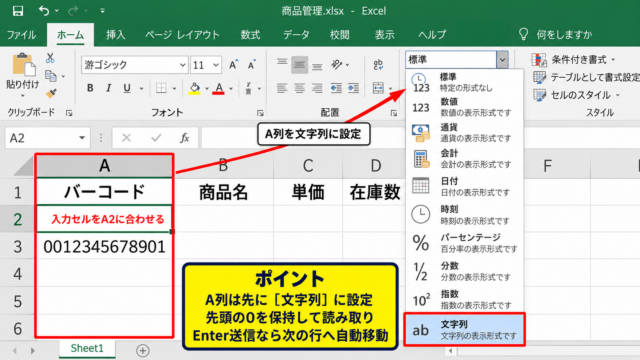The width and height of the screenshot is (640, 360).
Task: Toggle Italic formatting
Action: [108, 88]
